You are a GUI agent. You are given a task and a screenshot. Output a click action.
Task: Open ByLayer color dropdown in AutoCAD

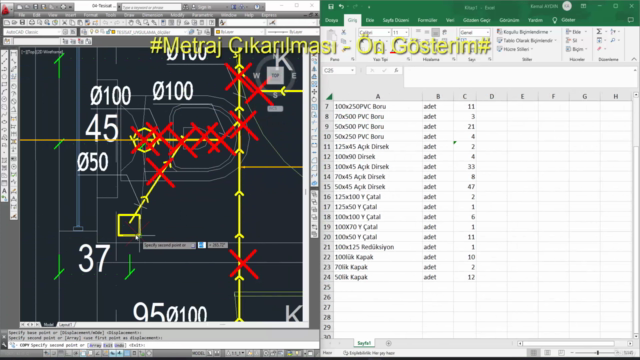tap(261, 32)
